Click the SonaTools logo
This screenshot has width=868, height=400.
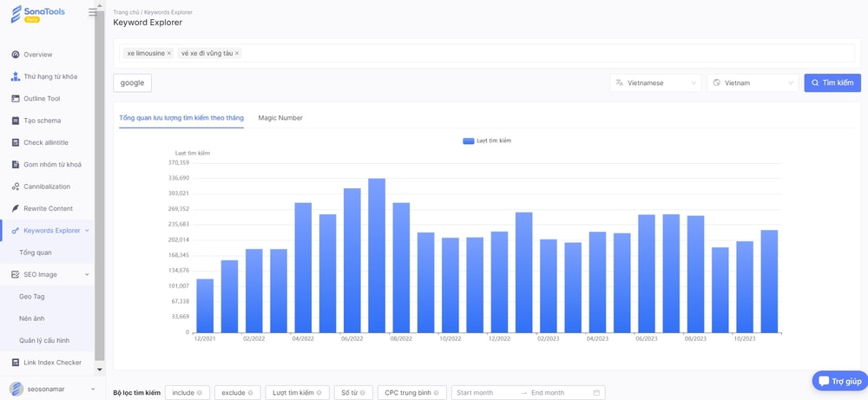(37, 14)
